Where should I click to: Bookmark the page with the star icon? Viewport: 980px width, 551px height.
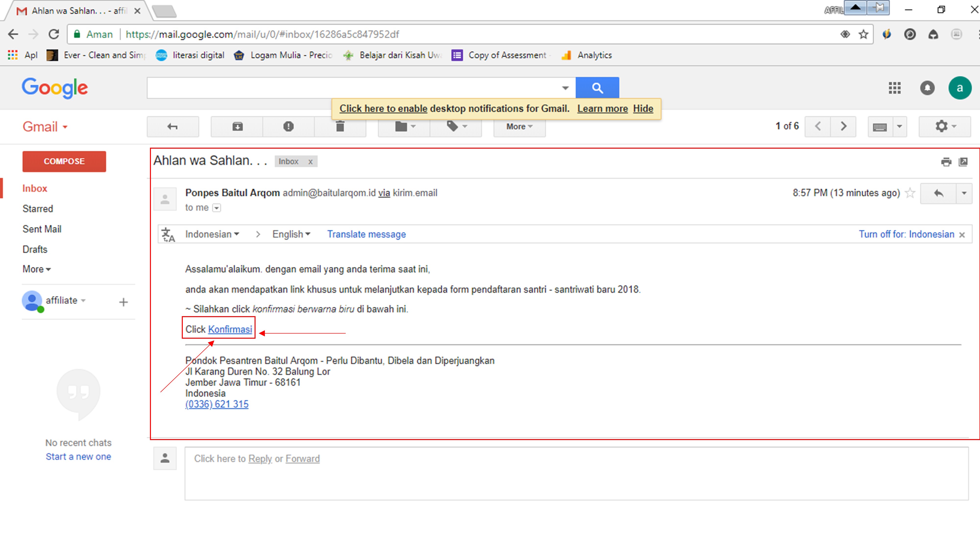click(x=863, y=34)
